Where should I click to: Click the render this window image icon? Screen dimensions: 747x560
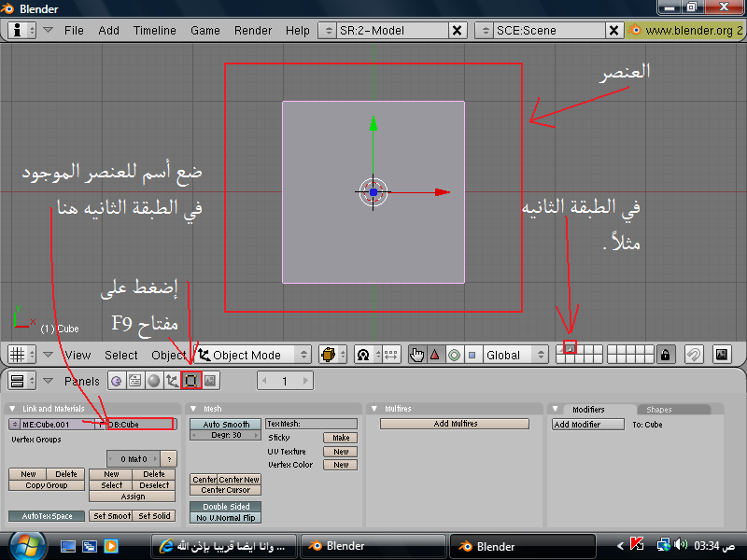coord(722,355)
